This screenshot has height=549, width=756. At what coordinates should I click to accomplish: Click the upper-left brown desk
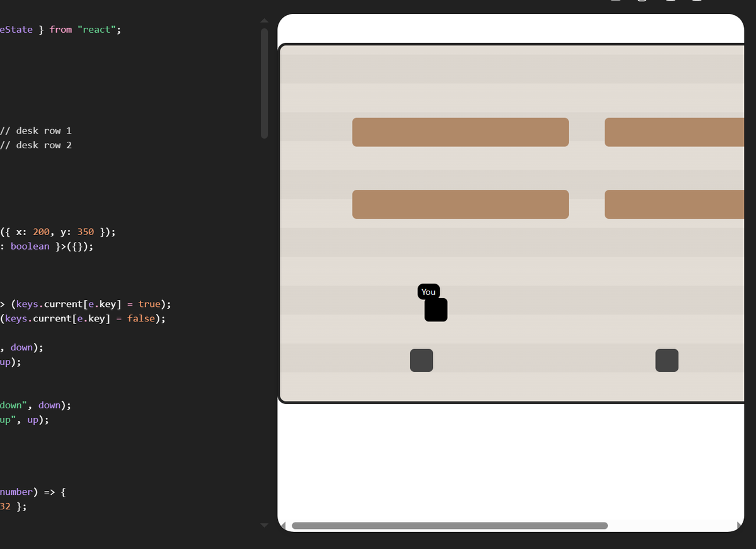(x=461, y=132)
